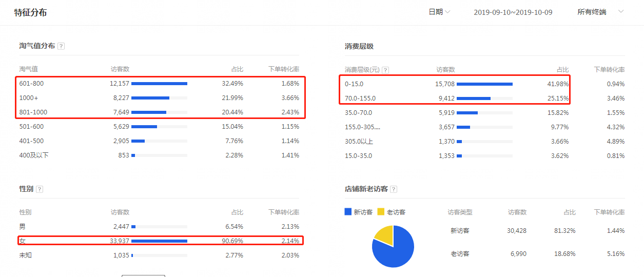Click the 特征分布 section title

tap(30, 12)
